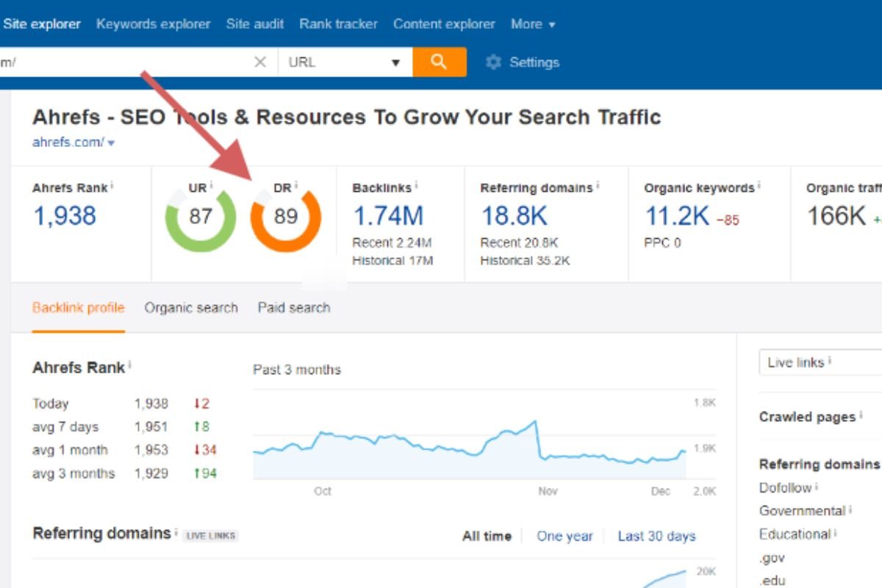Open the URL mode dropdown
The image size is (882, 588).
pyautogui.click(x=345, y=62)
